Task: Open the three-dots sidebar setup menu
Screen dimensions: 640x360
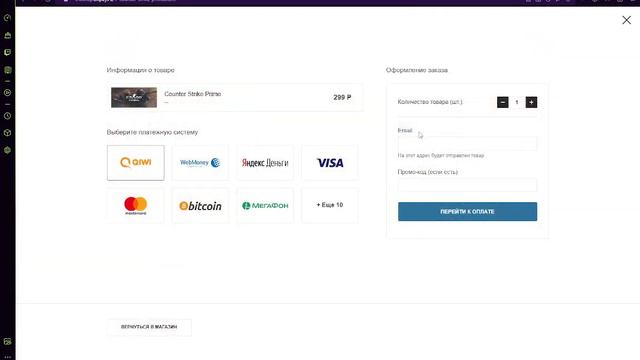Action: (7, 357)
